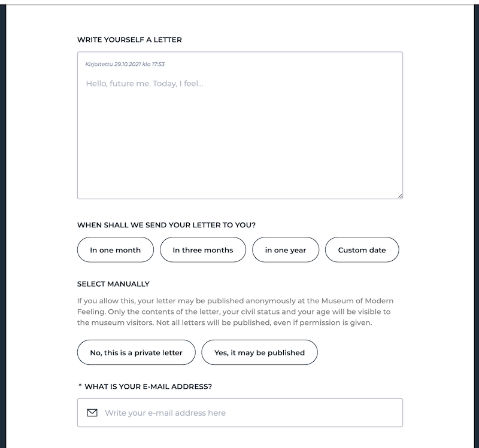Click the "What is your e-mail address?" label

(x=148, y=386)
